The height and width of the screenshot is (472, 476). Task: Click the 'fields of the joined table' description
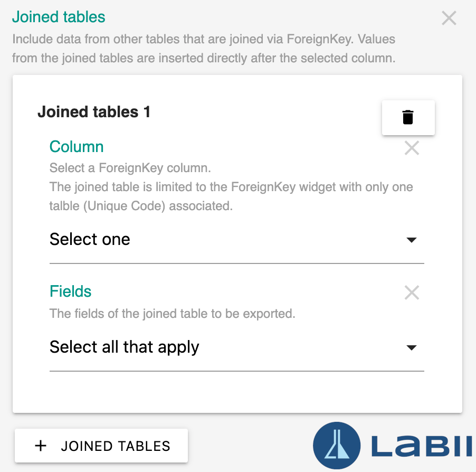173,314
